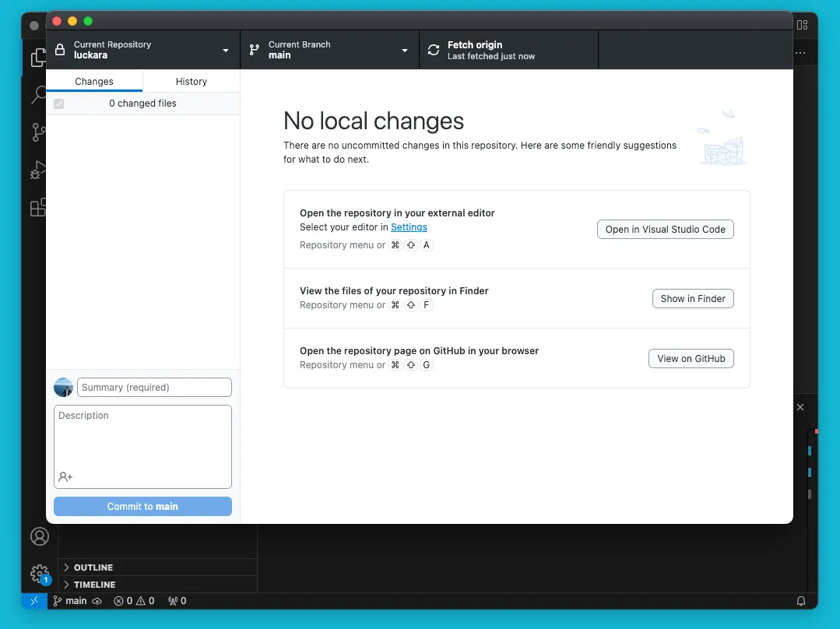Open VS Code Accounts icon
The height and width of the screenshot is (629, 840).
pos(39,536)
